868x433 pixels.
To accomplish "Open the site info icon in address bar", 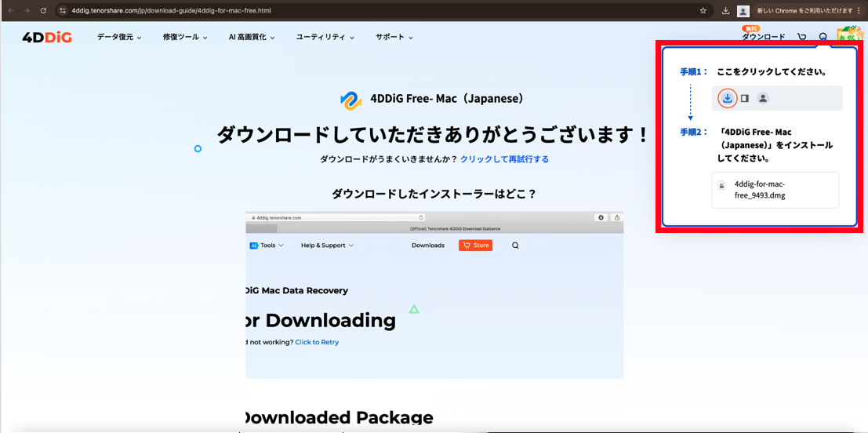I will click(63, 10).
